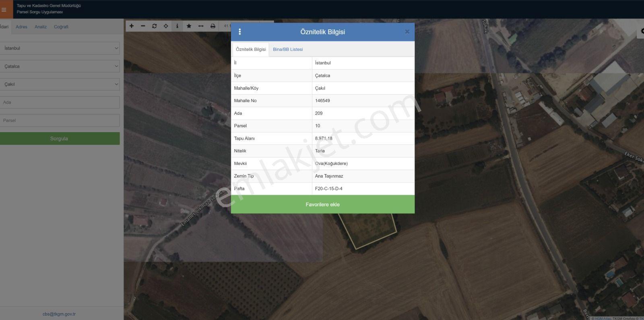Switch to Öznitelik Bilgisi tab

coord(251,49)
